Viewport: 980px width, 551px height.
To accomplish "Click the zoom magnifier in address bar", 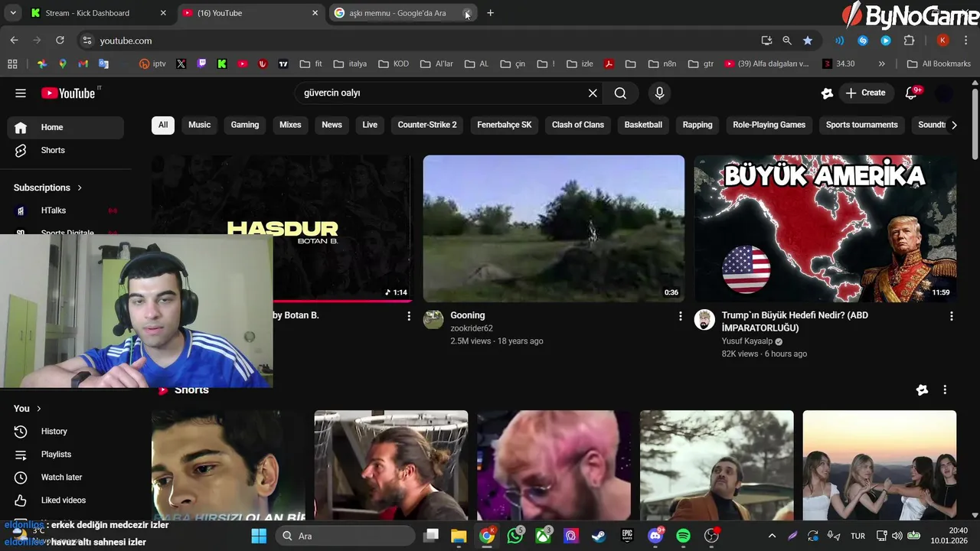I will point(787,41).
